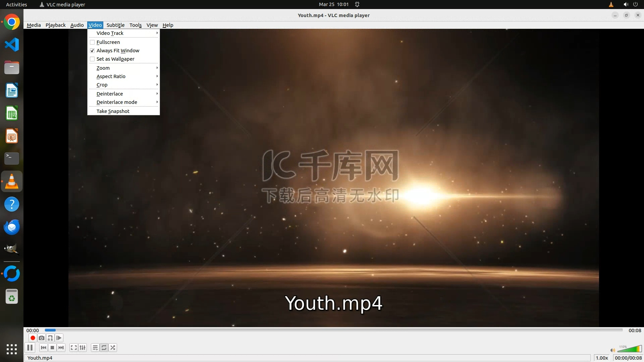Screen dimensions: 644x362
Task: Click the 1.00x playback speed label
Action: tap(602, 358)
